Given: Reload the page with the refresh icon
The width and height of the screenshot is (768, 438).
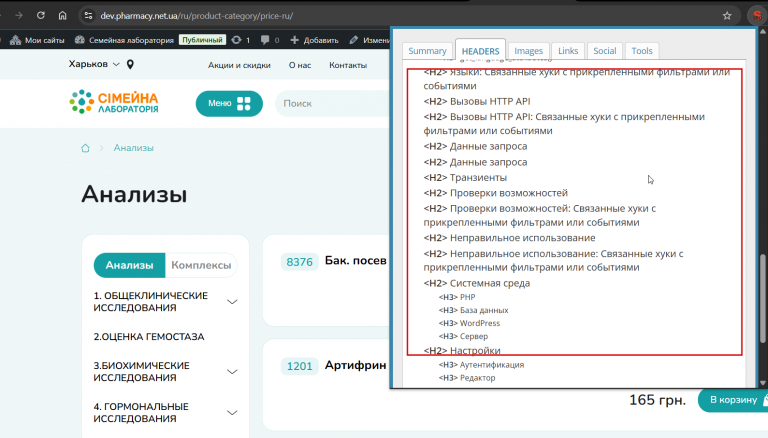Looking at the screenshot, I should click(x=41, y=15).
